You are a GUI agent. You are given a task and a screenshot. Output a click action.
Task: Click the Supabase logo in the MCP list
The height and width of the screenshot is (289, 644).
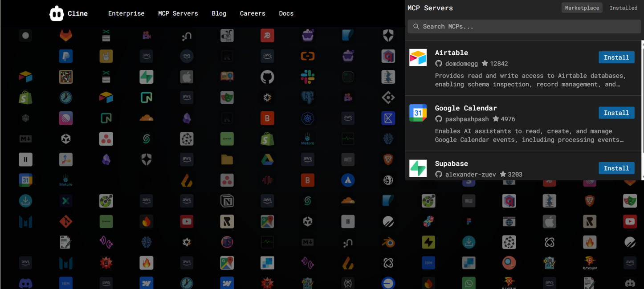coord(418,168)
